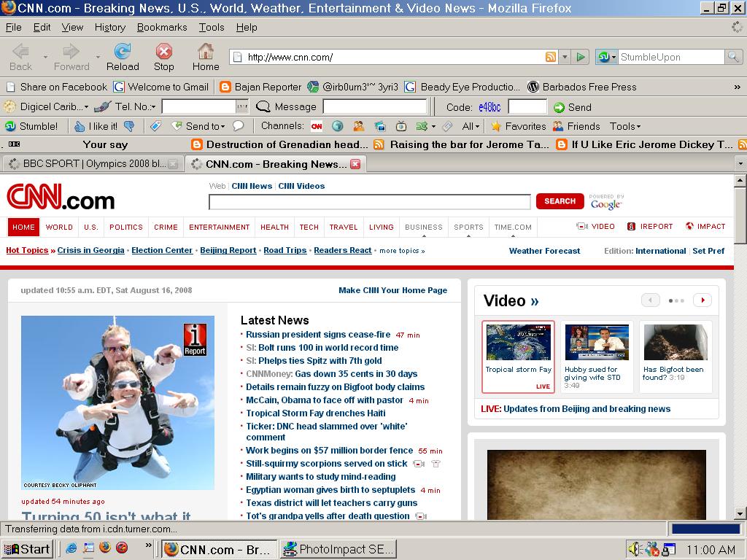Select the CNN channel icon
Viewport: 747px width, 560px height.
pyautogui.click(x=317, y=126)
